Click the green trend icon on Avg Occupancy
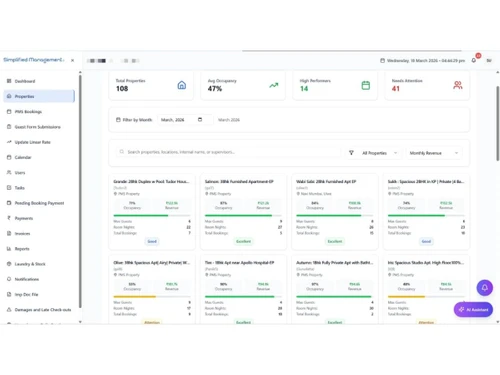The image size is (500, 375). pos(274,85)
